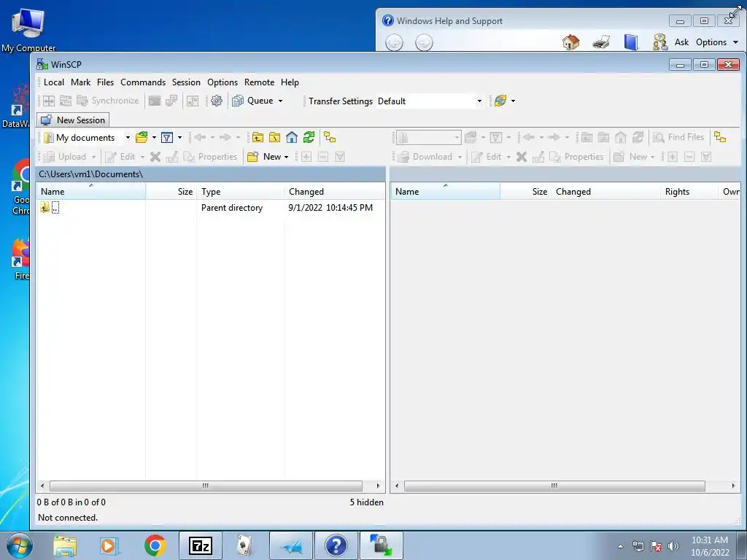Show hidden tray icons arrow
The height and width of the screenshot is (560, 747).
(620, 546)
